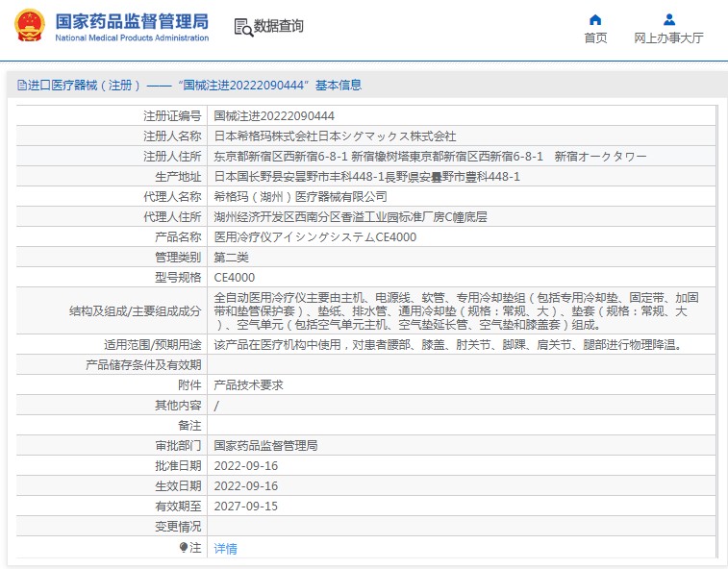Select 日本希格玛株式会社 registrant name value
Viewport: 728px width, 569px height.
tap(335, 136)
